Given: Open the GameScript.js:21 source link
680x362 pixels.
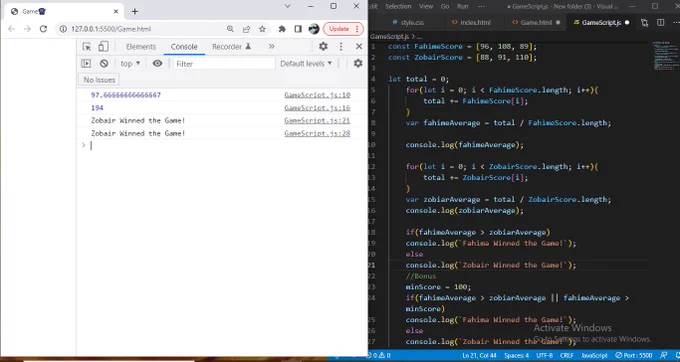Looking at the screenshot, I should (x=317, y=121).
